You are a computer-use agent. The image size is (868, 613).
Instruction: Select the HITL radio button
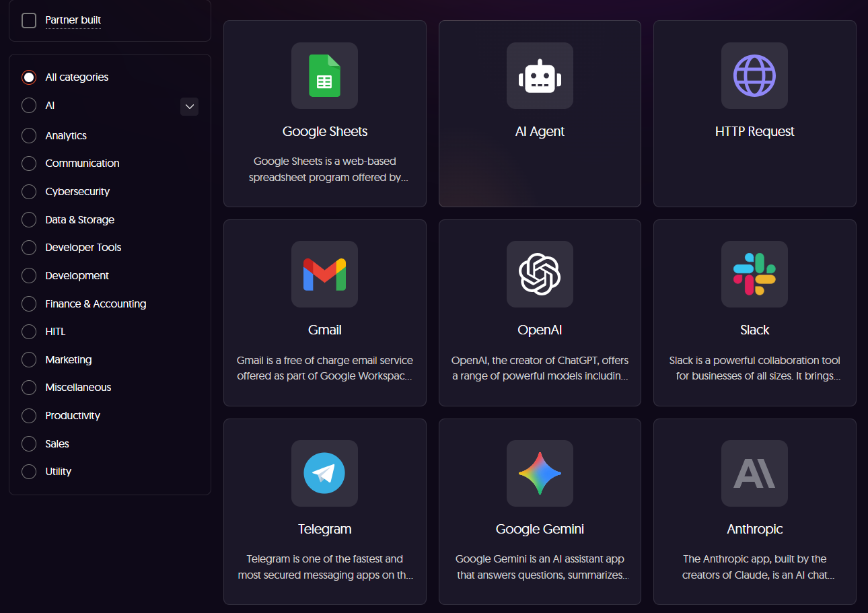29,332
